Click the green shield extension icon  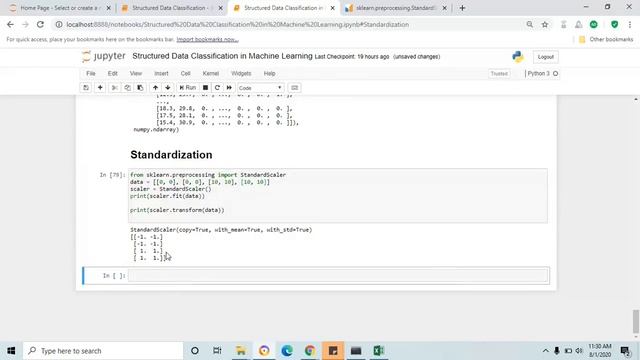(614, 24)
